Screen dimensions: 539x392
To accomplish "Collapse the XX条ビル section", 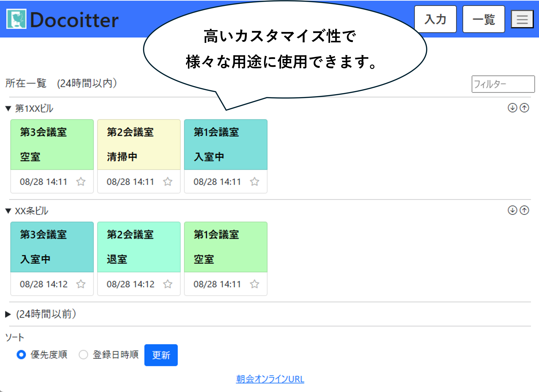I will point(8,210).
